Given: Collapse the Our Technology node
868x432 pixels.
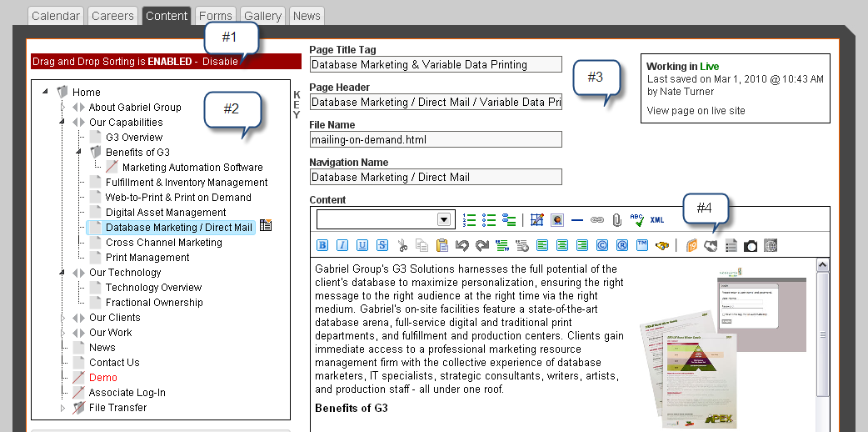Looking at the screenshot, I should coord(62,272).
